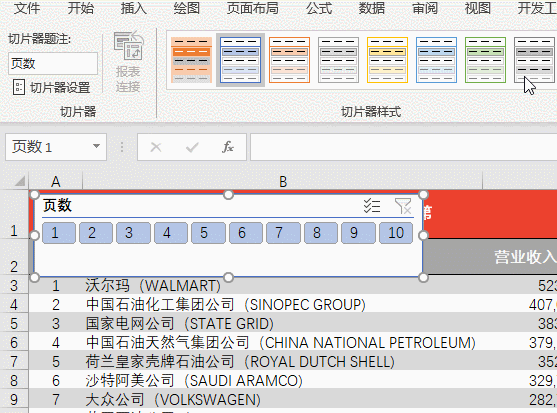Click cell 沃尔玛 (WALMART)
Viewport: 557px width, 413px height.
[283, 286]
